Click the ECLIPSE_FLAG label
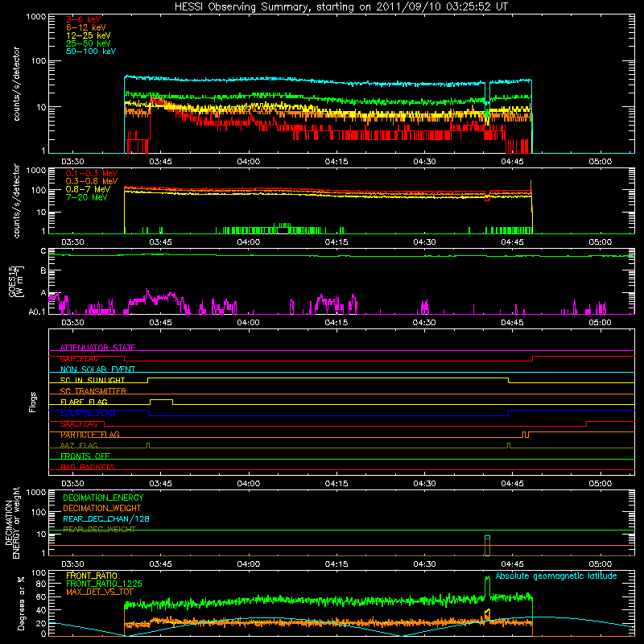644x644 pixels. (88, 413)
